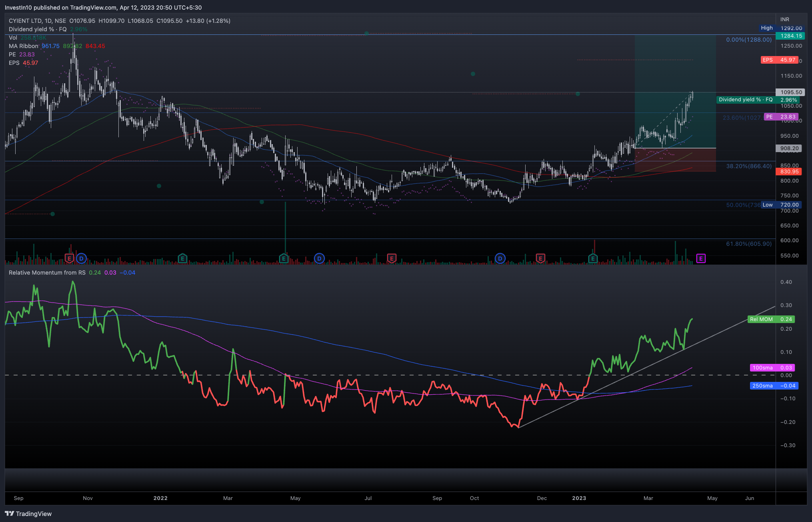This screenshot has height=522, width=812.
Task: Click the Jul label on the time axis
Action: [x=368, y=498]
